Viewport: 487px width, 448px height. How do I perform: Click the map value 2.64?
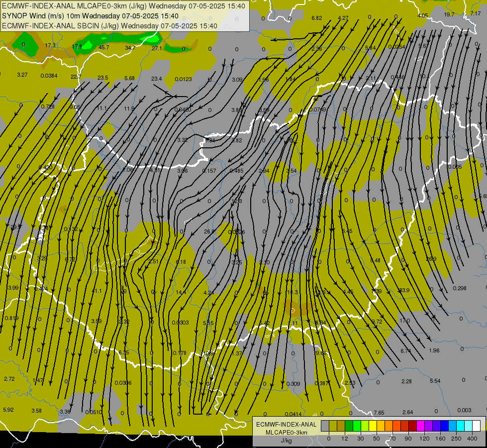coord(407,412)
